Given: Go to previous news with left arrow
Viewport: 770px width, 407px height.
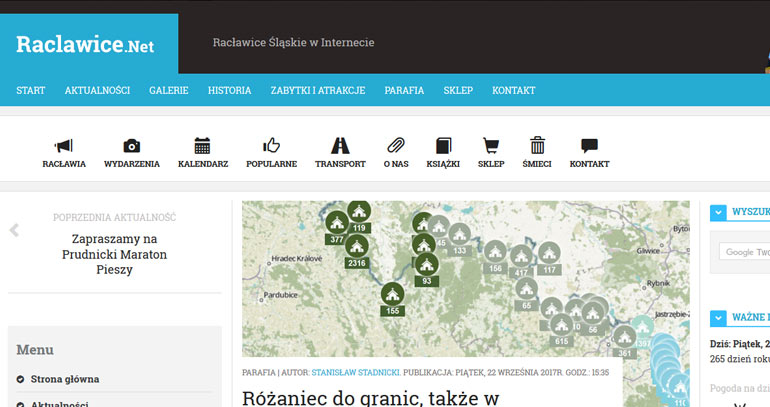Looking at the screenshot, I should [14, 230].
